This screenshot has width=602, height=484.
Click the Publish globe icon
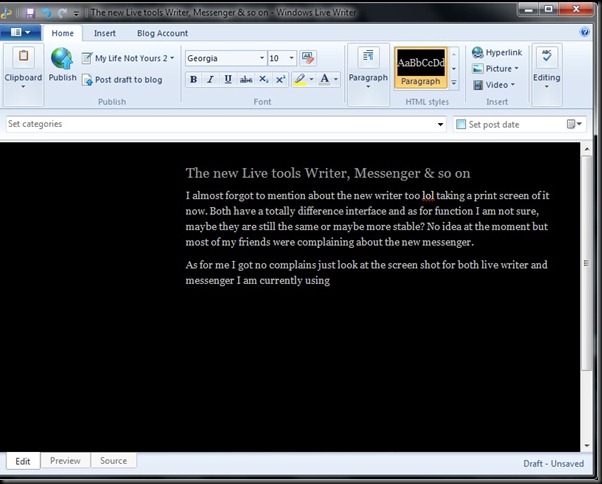(x=62, y=58)
